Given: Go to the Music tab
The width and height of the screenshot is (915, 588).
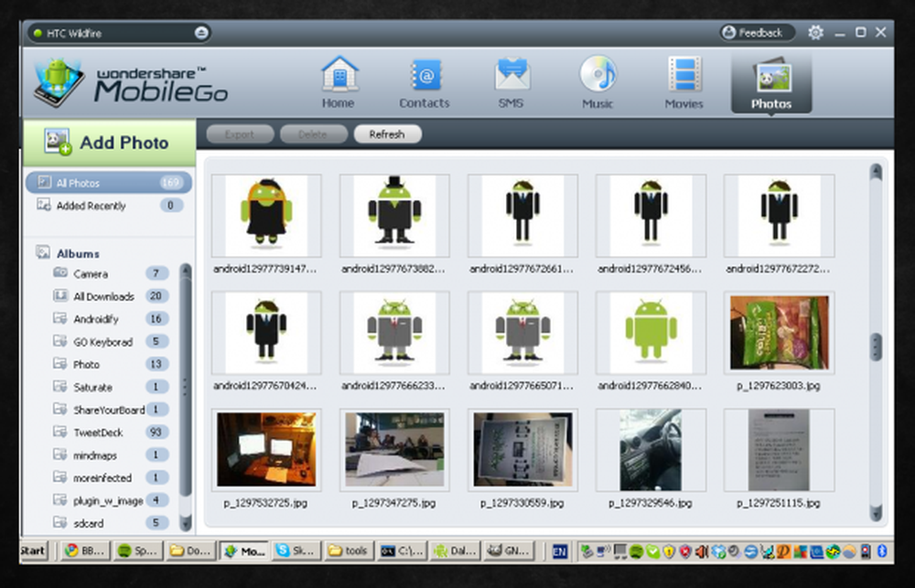Looking at the screenshot, I should coord(597,82).
